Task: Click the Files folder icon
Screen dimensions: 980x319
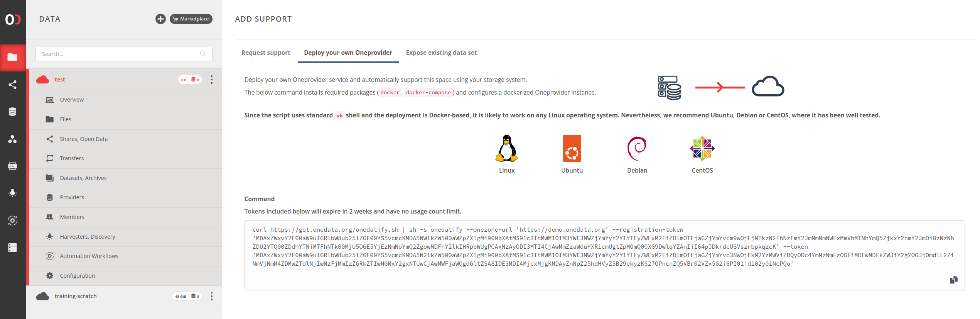Action: coord(50,119)
